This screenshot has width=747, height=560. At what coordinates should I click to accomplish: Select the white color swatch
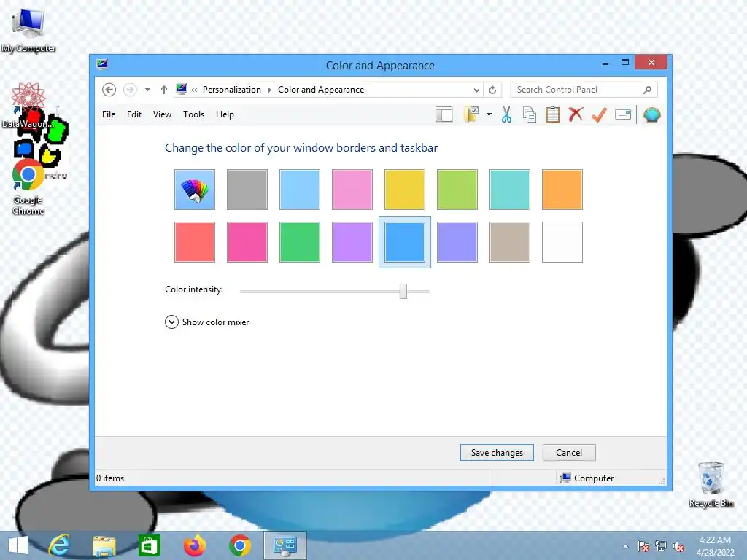562,242
